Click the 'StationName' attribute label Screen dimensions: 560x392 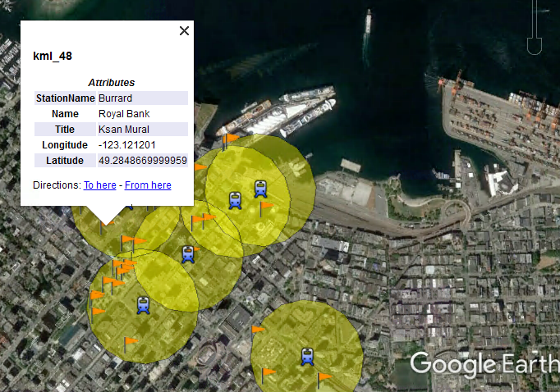(x=66, y=98)
